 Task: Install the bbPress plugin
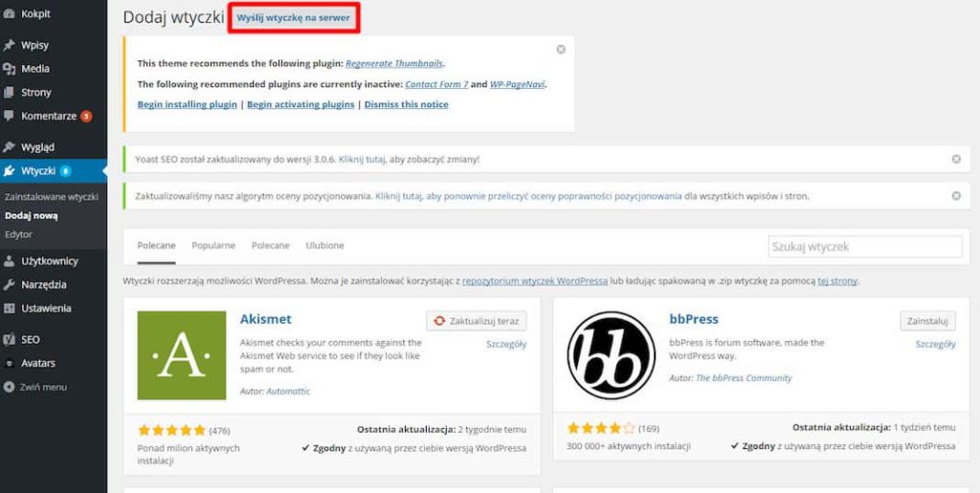pos(926,321)
